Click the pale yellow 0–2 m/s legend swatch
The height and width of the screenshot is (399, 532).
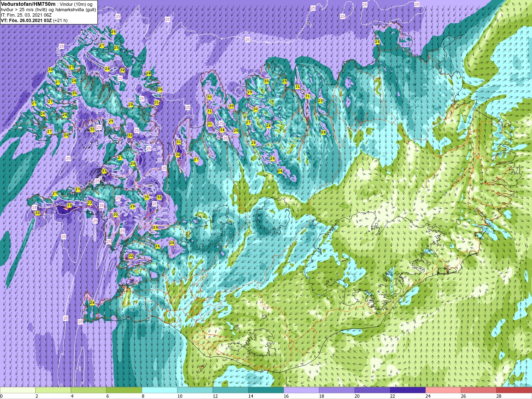(x=18, y=390)
